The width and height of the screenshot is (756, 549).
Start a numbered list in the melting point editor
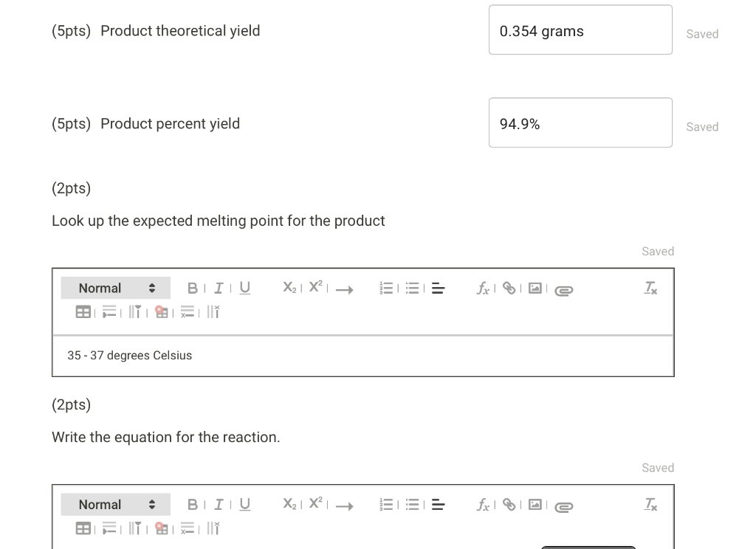tap(386, 288)
